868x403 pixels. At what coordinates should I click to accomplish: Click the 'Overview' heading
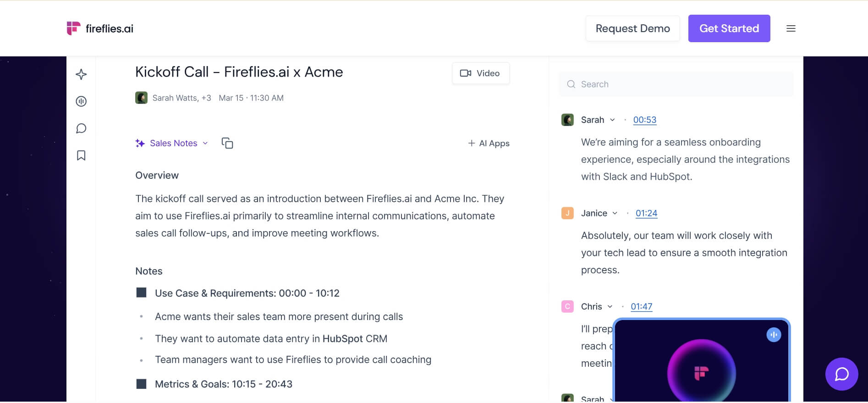coord(157,176)
